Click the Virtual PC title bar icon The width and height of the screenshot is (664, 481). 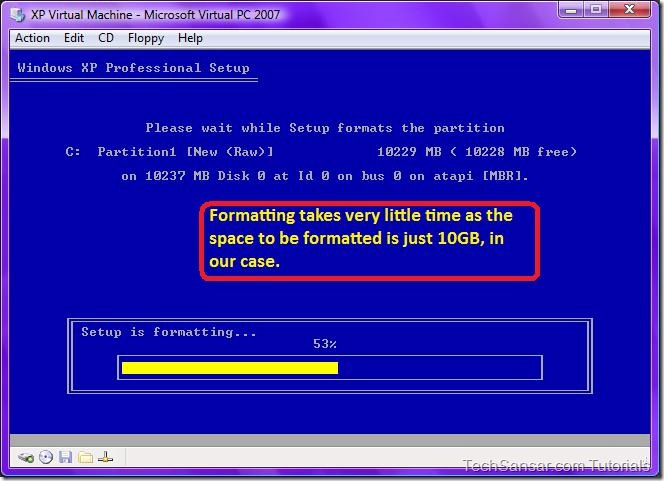coord(17,15)
